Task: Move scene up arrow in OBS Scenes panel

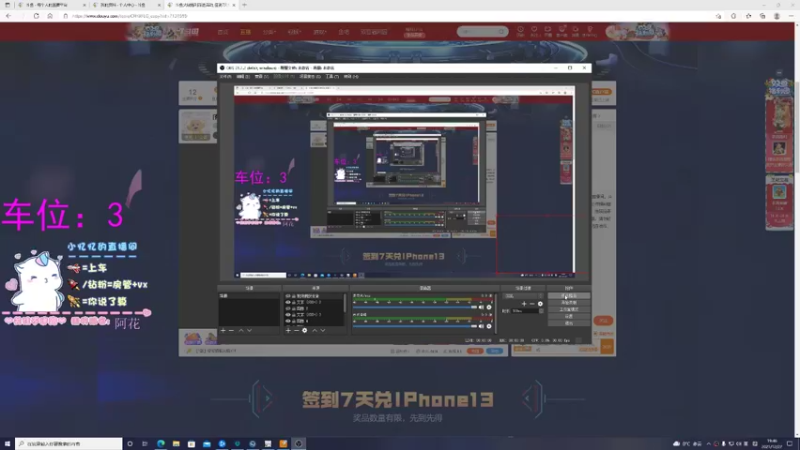Action: click(241, 331)
